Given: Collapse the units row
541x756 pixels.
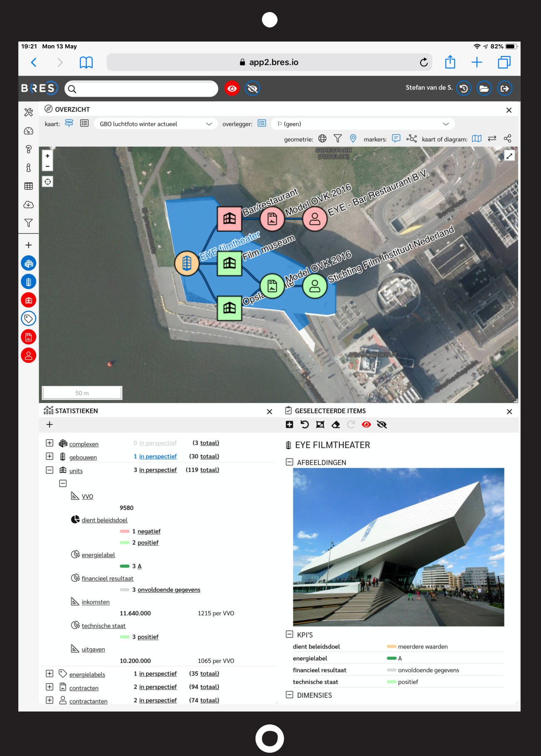Looking at the screenshot, I should 49,470.
